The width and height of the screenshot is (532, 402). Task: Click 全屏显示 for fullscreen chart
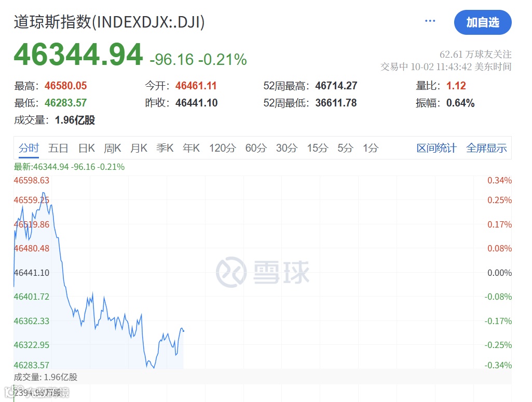pos(486,148)
